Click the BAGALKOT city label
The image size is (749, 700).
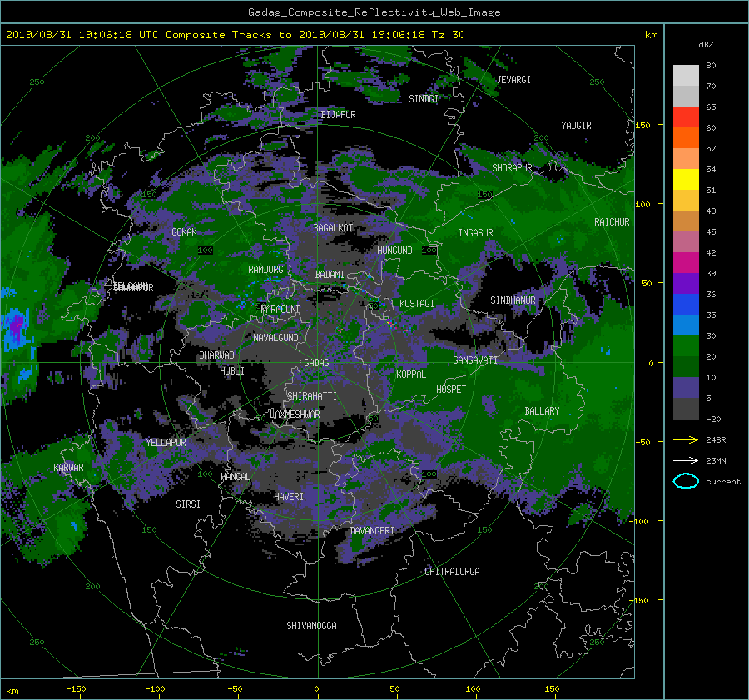click(x=333, y=228)
